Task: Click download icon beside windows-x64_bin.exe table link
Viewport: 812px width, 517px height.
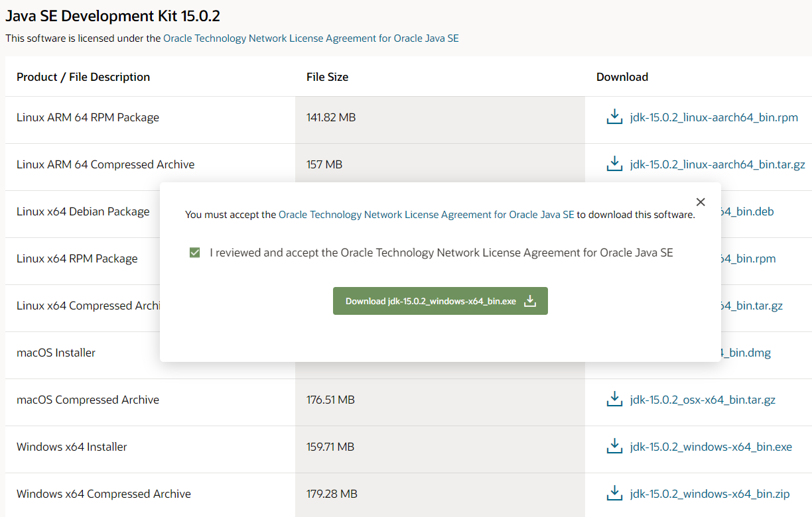Action: (x=615, y=446)
